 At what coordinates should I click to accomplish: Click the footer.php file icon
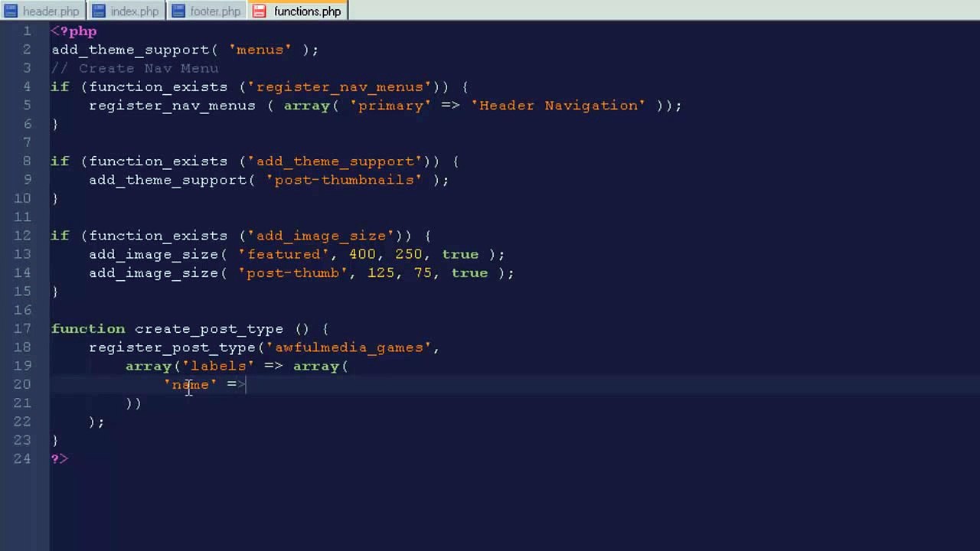[178, 11]
